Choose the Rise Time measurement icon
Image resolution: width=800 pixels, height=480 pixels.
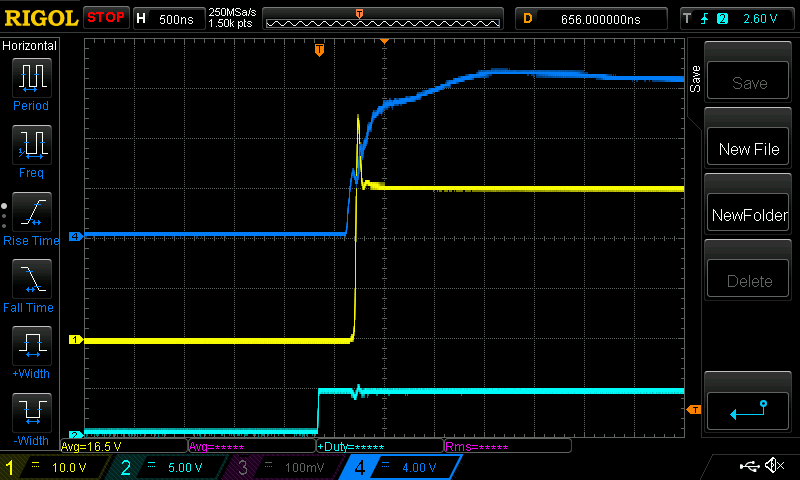point(31,213)
